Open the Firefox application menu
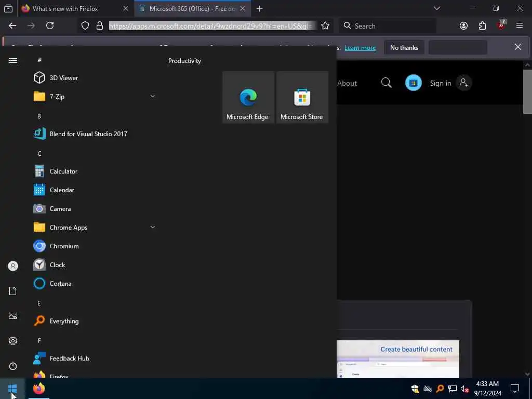Viewport: 532px width, 399px height. tap(520, 26)
